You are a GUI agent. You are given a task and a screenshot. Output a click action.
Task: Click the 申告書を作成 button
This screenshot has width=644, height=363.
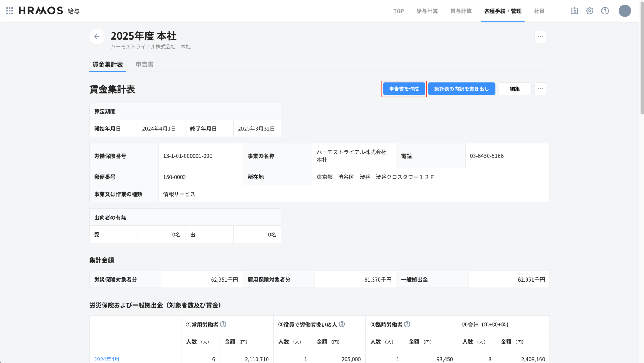[404, 89]
